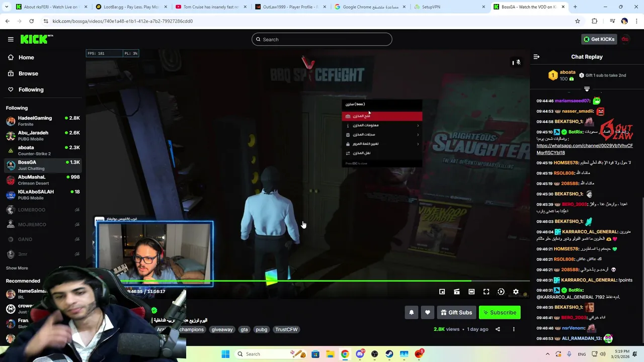The image size is (644, 362).
Task: Focus the Kick search box
Action: click(x=322, y=39)
